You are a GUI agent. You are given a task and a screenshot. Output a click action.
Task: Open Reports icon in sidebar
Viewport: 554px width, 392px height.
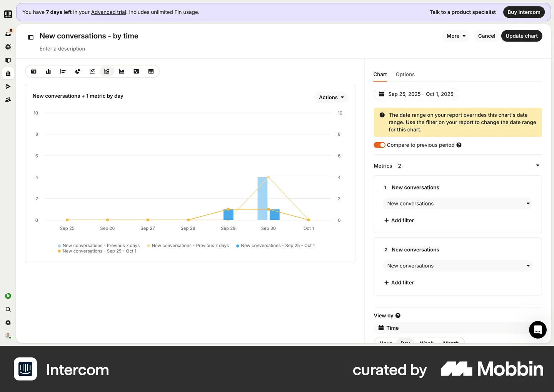pos(8,73)
